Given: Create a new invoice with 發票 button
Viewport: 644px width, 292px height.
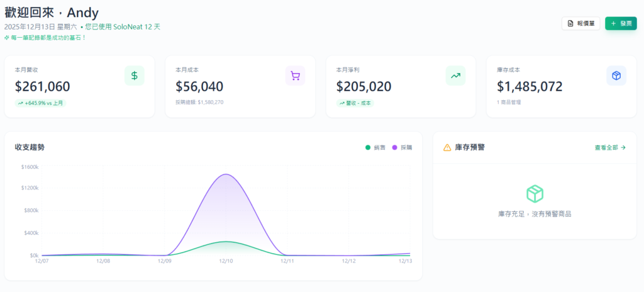Looking at the screenshot, I should (x=621, y=23).
